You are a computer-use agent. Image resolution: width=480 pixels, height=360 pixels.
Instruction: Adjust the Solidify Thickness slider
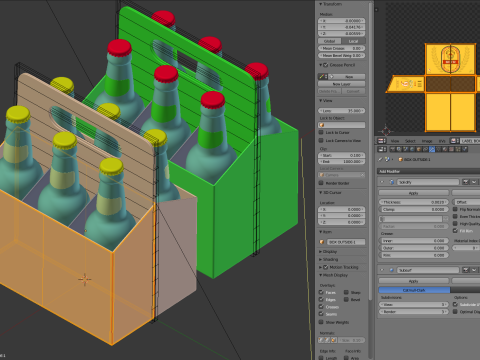coord(414,202)
